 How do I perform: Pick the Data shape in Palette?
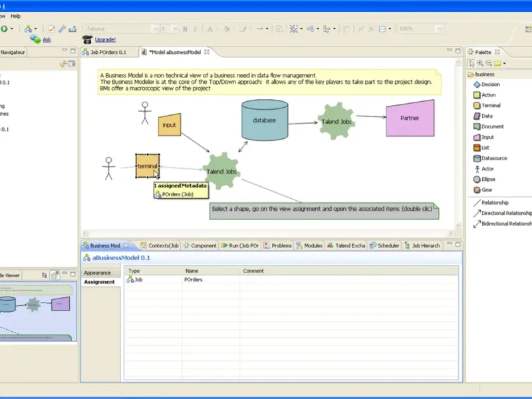pyautogui.click(x=483, y=116)
